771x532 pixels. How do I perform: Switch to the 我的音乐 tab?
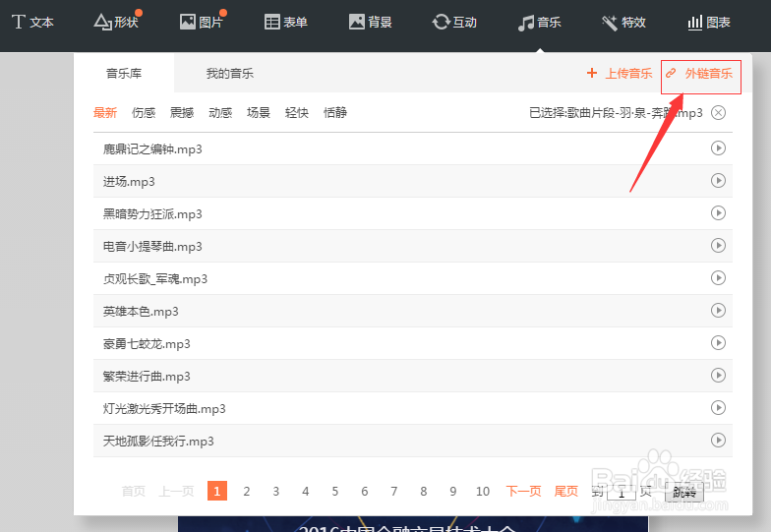pyautogui.click(x=230, y=73)
